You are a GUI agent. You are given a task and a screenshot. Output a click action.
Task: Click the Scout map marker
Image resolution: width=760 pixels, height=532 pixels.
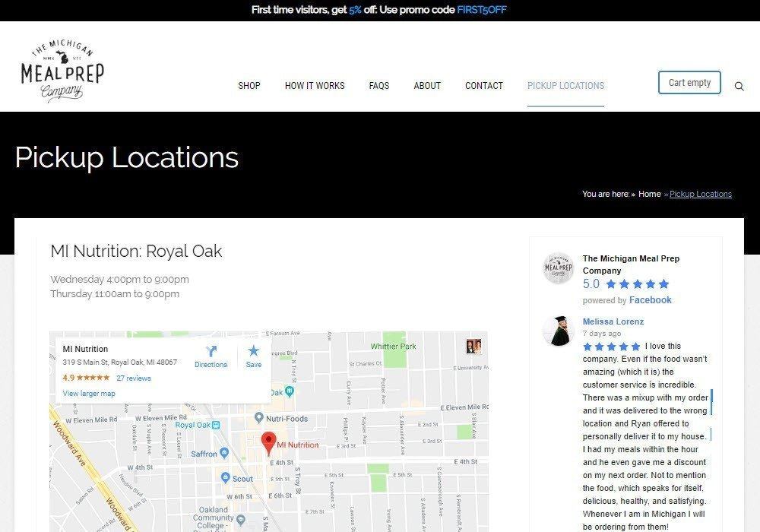point(226,478)
